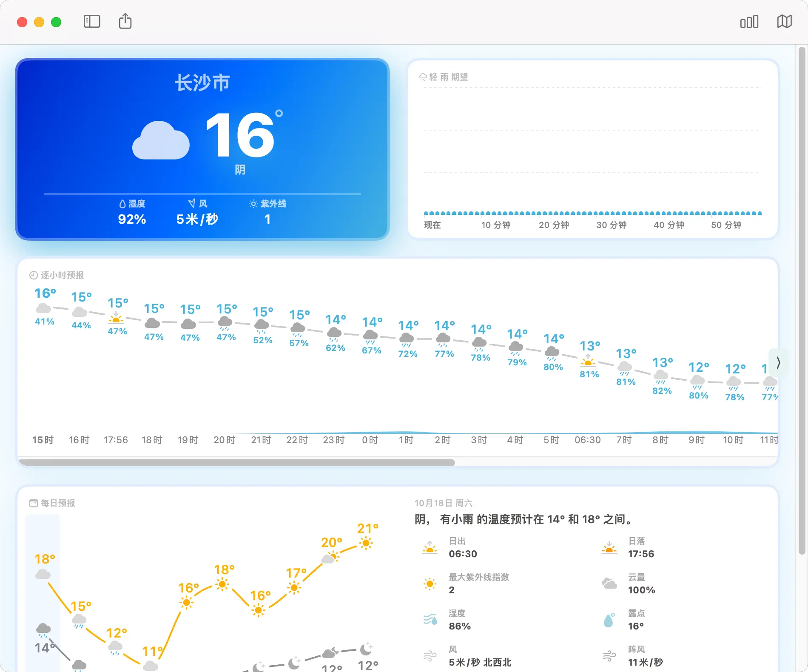The width and height of the screenshot is (808, 672).
Task: Click the hourly forecast horizontal scrollbar
Action: click(237, 462)
